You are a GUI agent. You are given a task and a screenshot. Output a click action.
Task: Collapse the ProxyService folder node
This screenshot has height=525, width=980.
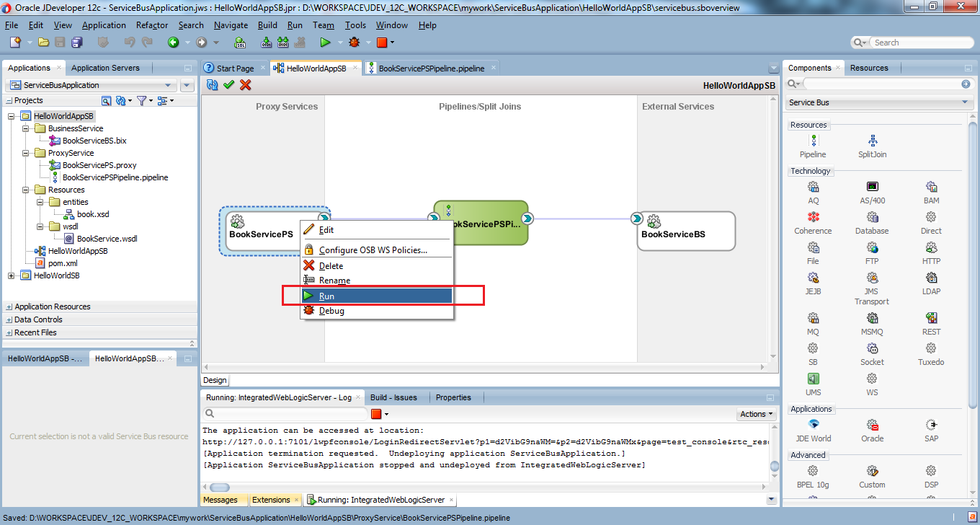(x=26, y=153)
